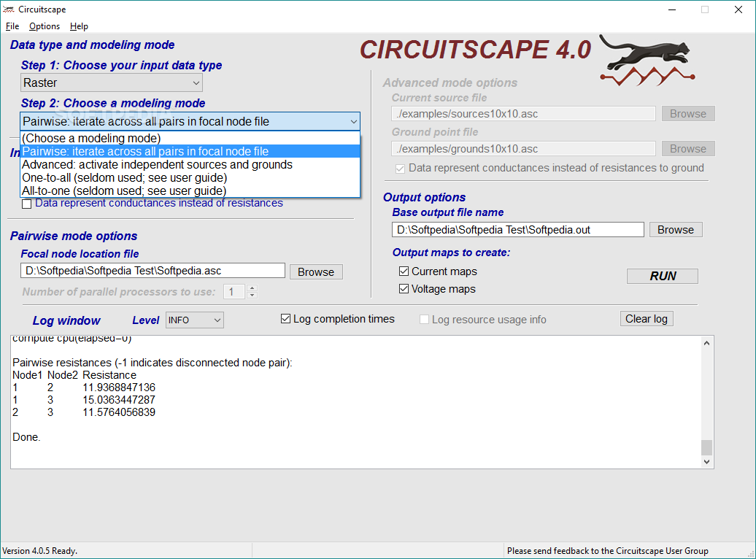Click 'Pairwise resistances' header line in log
The image size is (756, 559).
153,363
